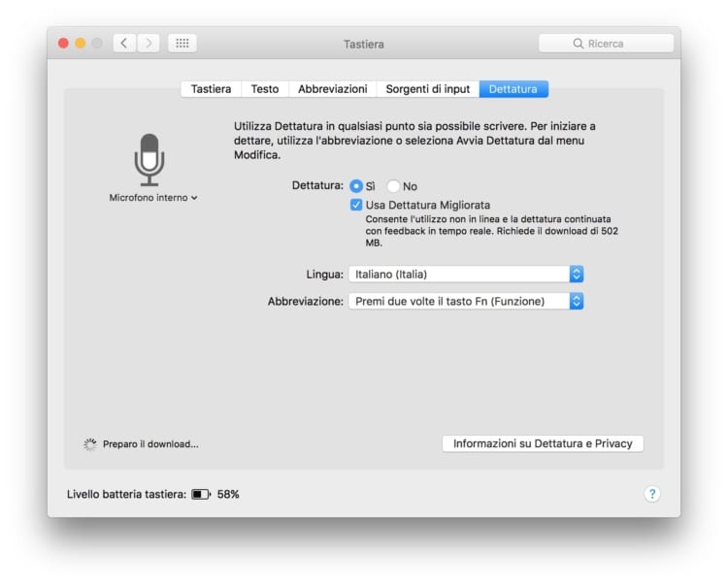Image resolution: width=728 pixels, height=585 pixels.
Task: Click the help question mark button
Action: (652, 494)
